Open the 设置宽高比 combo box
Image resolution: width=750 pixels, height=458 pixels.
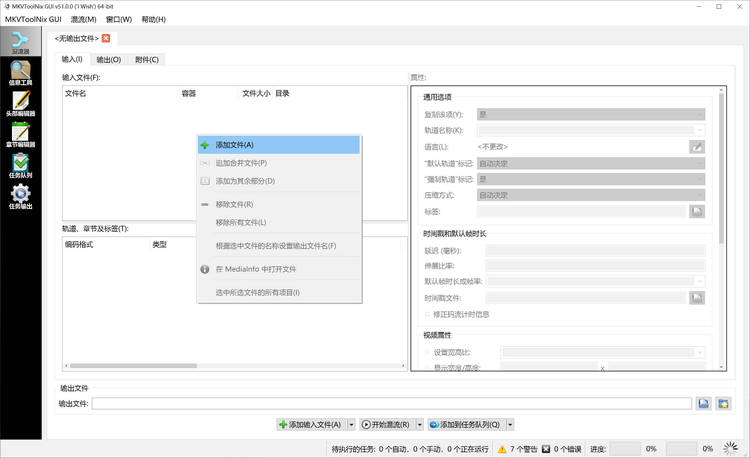[603, 352]
